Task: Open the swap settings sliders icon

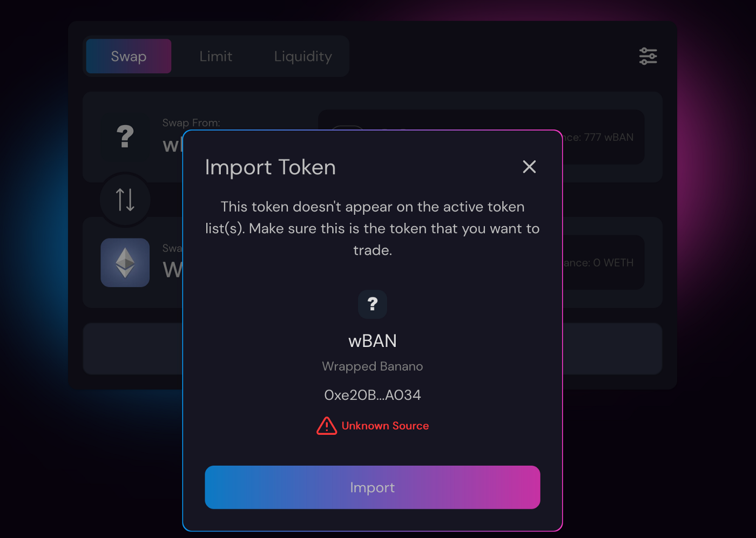Action: click(x=648, y=56)
